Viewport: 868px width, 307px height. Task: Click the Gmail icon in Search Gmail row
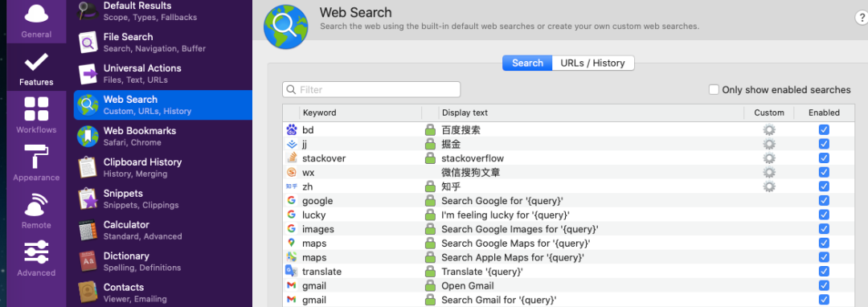[292, 300]
